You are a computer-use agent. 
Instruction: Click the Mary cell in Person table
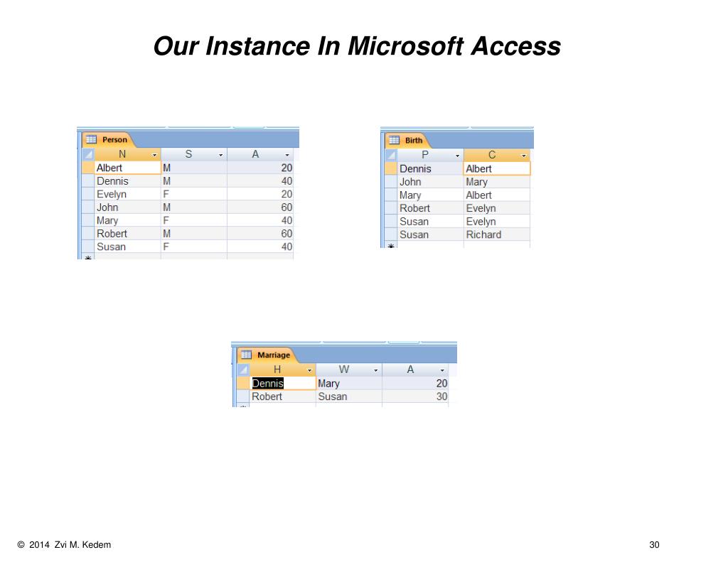point(128,220)
